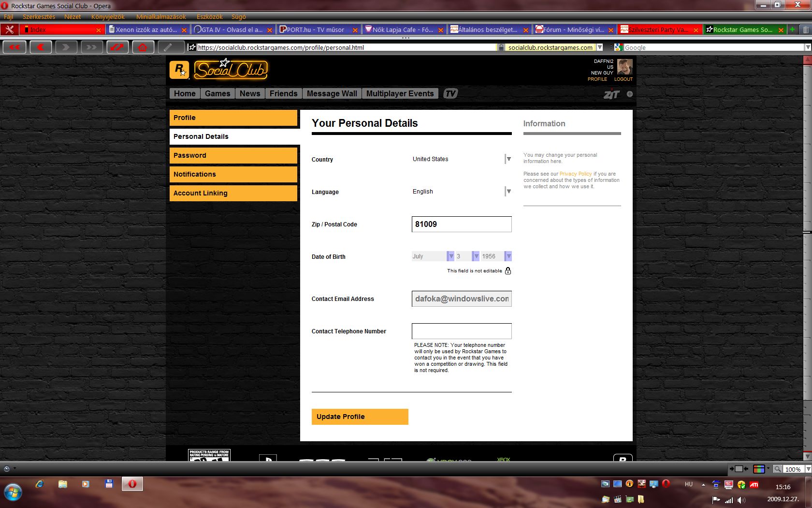Select Profile in the sidebar
The width and height of the screenshot is (812, 508).
click(233, 118)
